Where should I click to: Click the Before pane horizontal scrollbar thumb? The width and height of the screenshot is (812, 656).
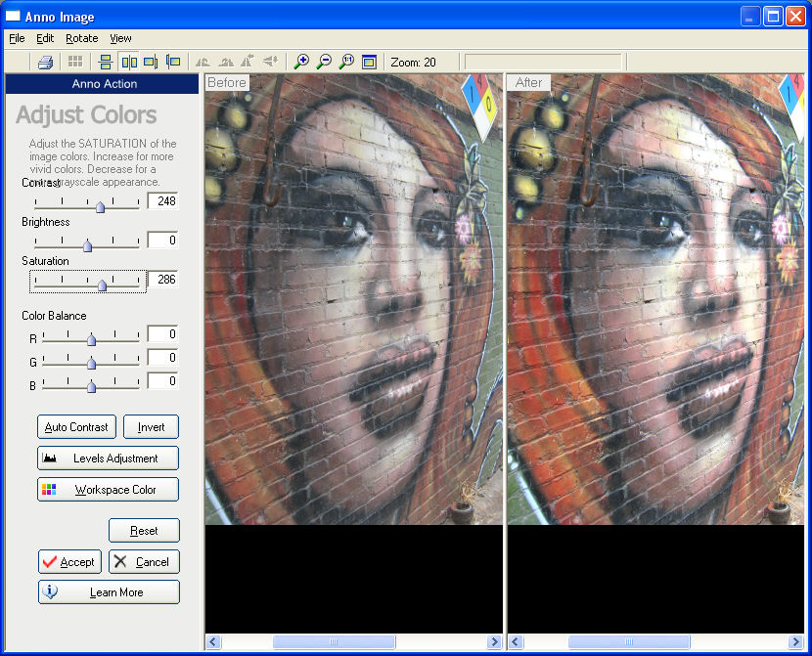[334, 642]
